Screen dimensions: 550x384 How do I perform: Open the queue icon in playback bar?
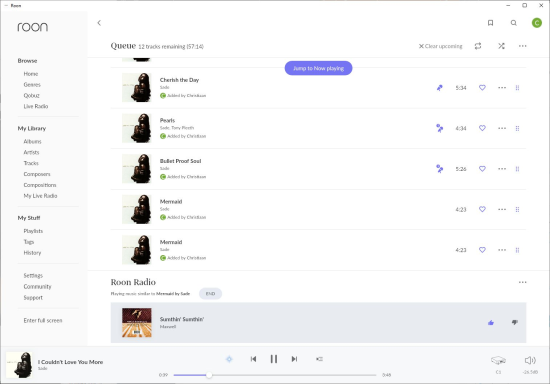click(319, 359)
